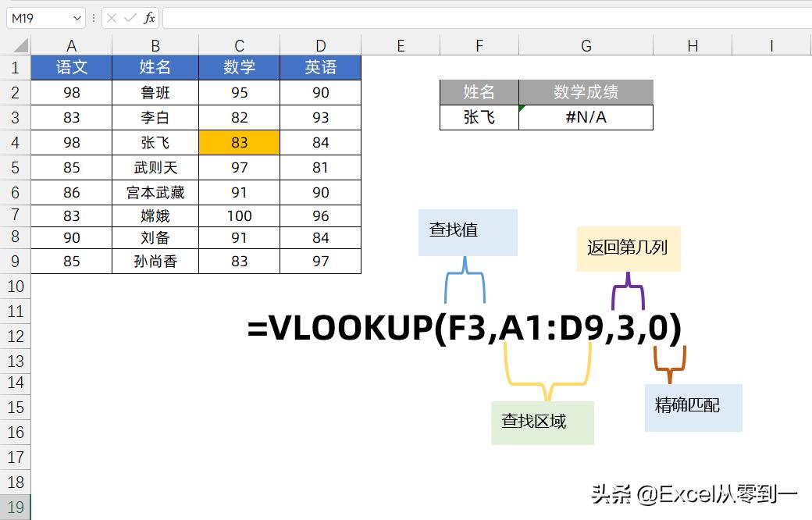812x520 pixels.
Task: Open the Name Box dropdown
Action: click(x=75, y=18)
